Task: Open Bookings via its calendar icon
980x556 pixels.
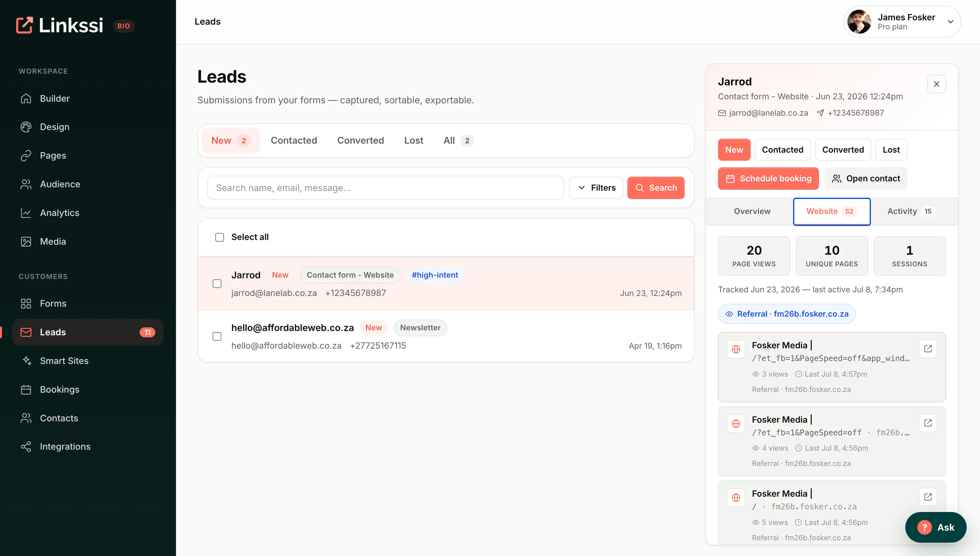Action: coord(26,390)
